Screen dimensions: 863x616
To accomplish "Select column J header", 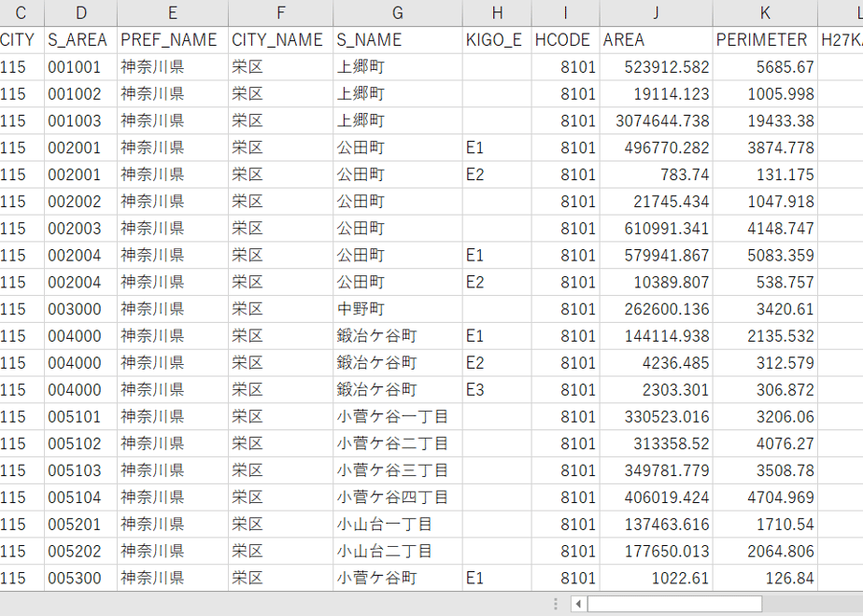I will pos(656,13).
